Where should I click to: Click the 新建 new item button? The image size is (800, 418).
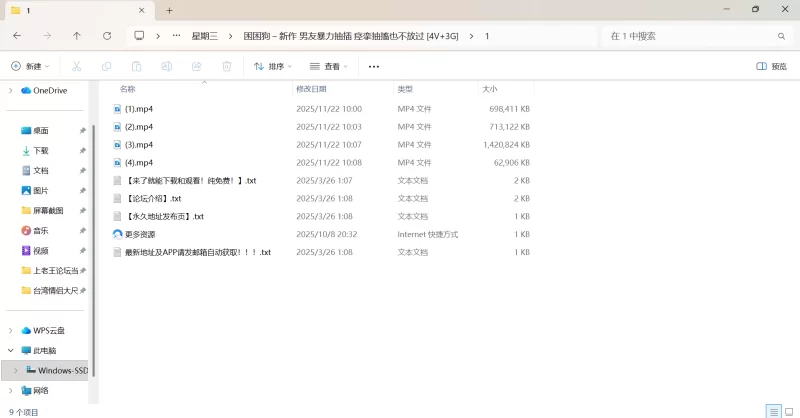click(29, 66)
